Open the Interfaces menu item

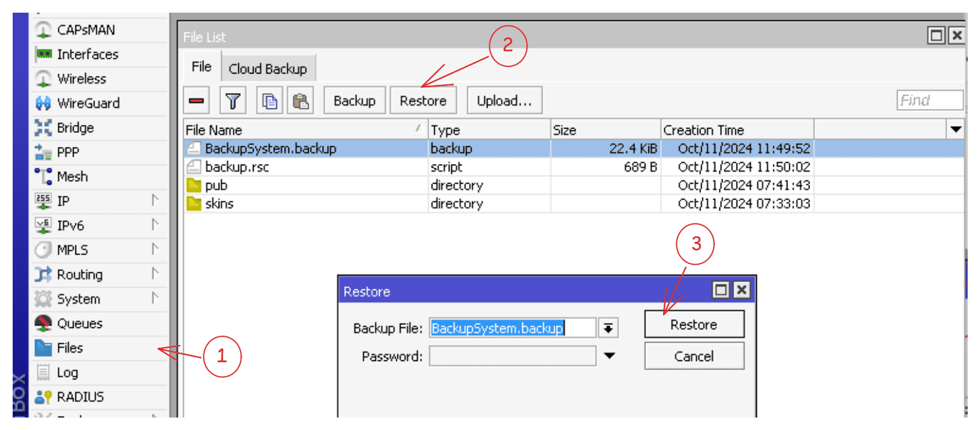point(87,54)
